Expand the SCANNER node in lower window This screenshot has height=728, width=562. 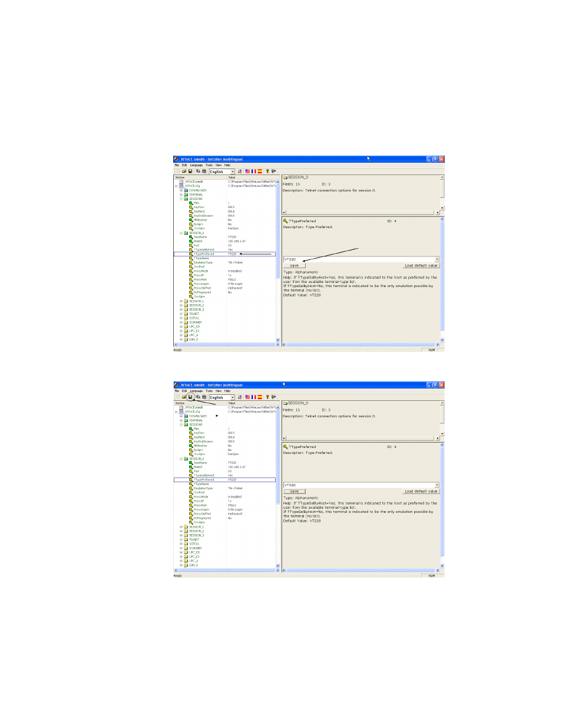[181, 548]
